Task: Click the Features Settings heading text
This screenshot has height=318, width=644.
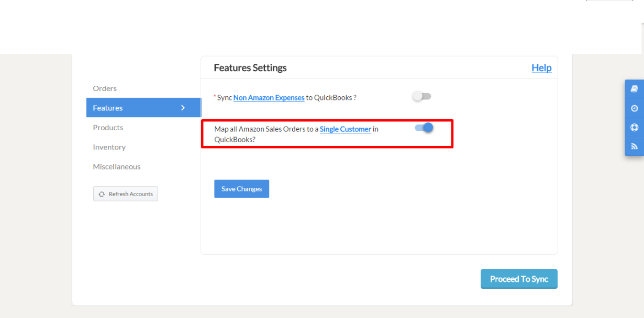Action: point(250,68)
